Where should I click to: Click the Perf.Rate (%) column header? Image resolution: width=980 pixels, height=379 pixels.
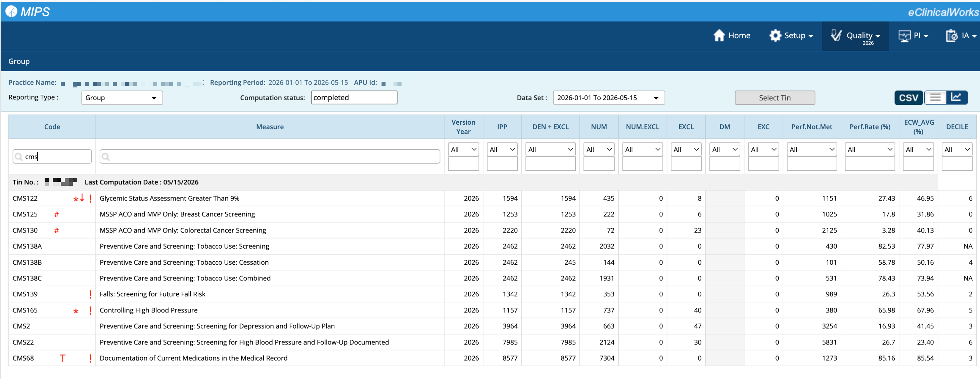(870, 127)
